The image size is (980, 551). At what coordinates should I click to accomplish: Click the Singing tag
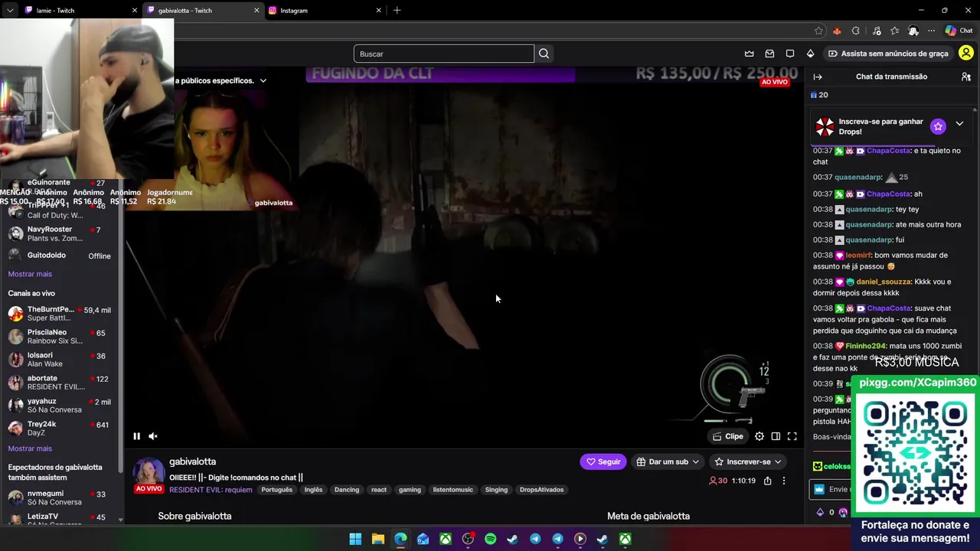tap(496, 490)
